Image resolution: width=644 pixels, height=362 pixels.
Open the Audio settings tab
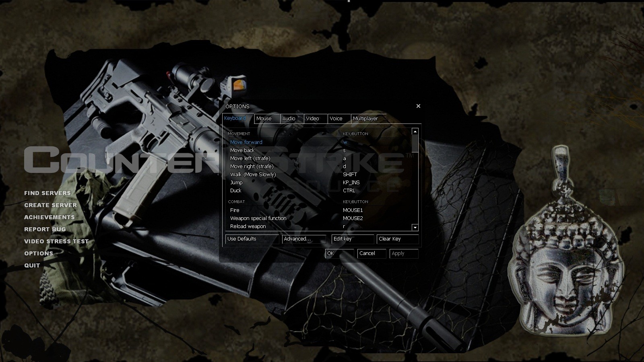[289, 119]
